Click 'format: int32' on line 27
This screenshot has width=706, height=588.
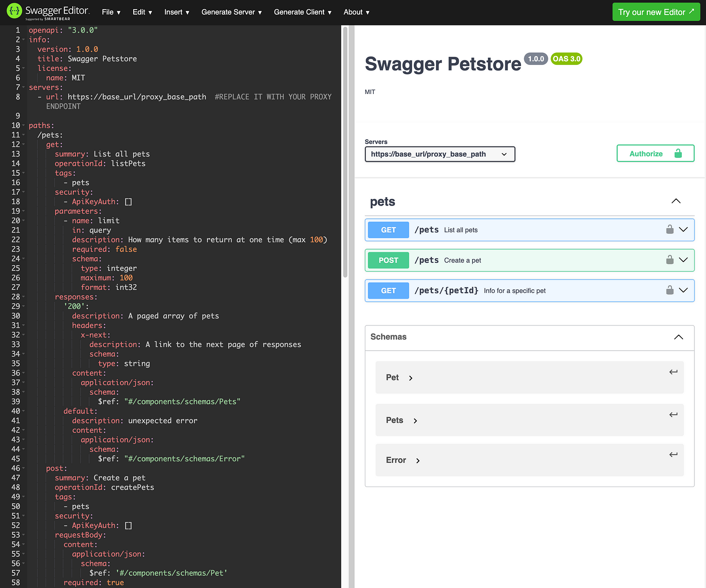tap(109, 287)
